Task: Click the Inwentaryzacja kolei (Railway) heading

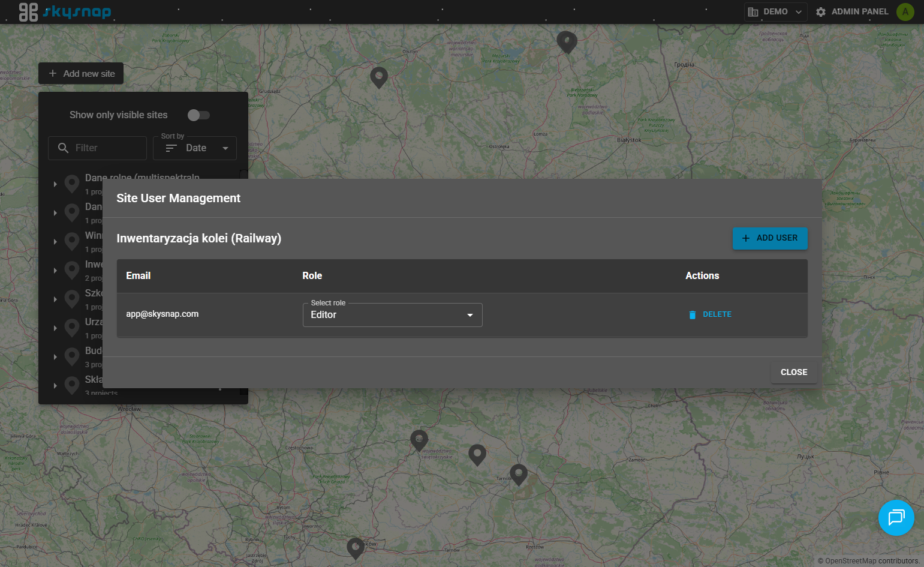Action: click(x=199, y=238)
